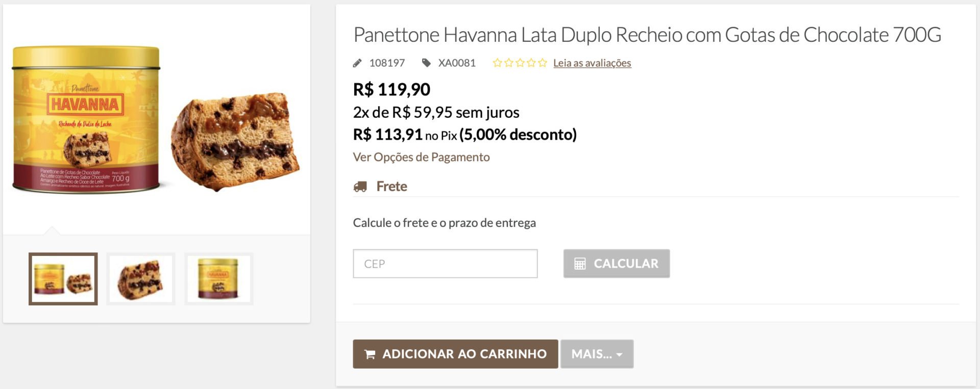The height and width of the screenshot is (389, 980).
Task: Select the first thumbnail with the can and slice
Action: pos(63,279)
